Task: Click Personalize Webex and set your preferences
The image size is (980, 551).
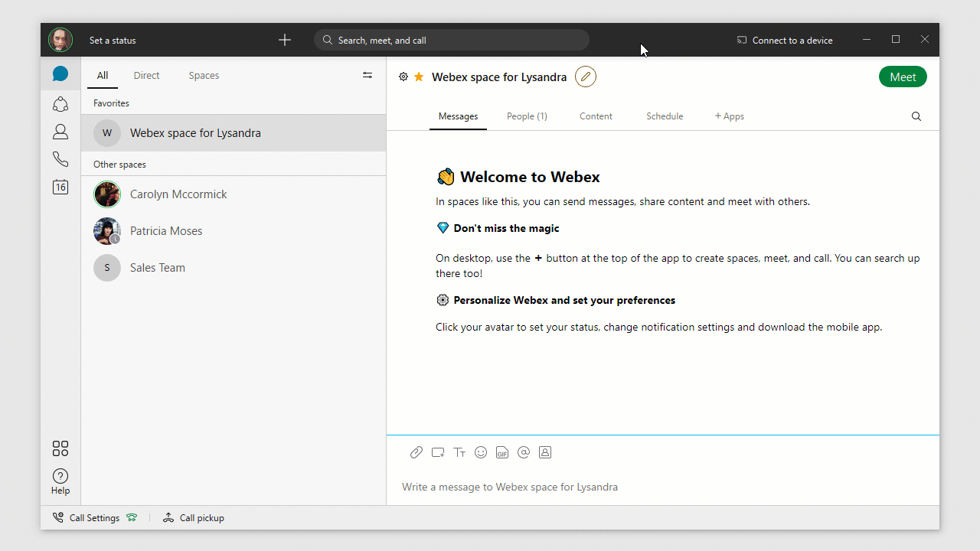Action: tap(564, 300)
